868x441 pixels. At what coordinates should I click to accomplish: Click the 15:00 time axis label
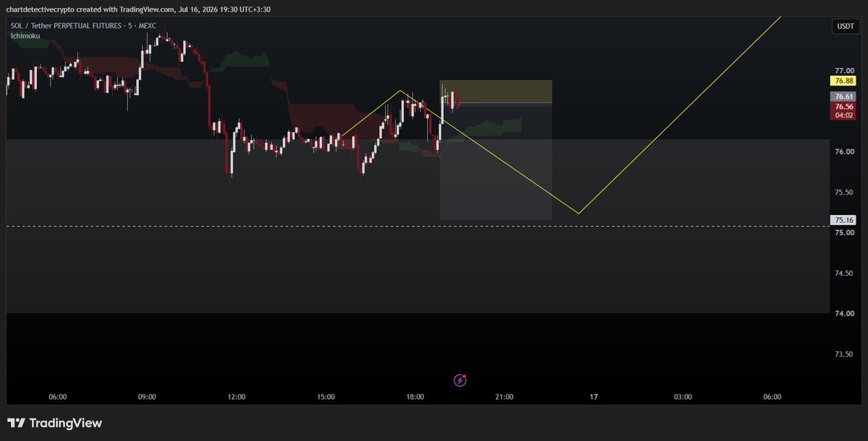click(x=326, y=397)
